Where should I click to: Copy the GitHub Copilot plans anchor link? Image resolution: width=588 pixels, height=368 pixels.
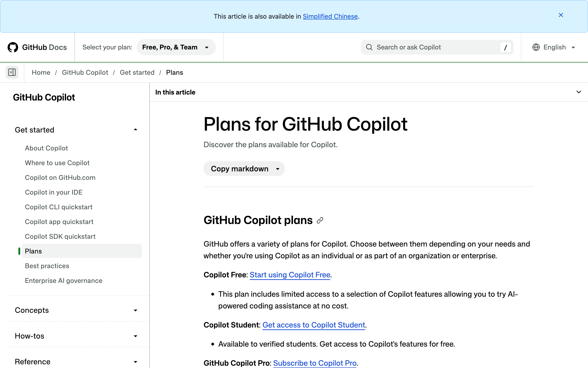[320, 220]
